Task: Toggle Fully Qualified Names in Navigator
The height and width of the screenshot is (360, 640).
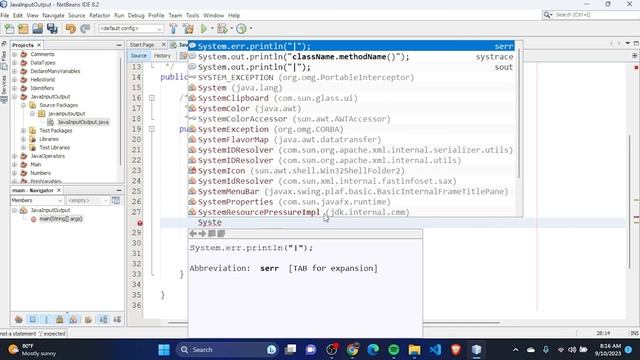Action: [88, 320]
